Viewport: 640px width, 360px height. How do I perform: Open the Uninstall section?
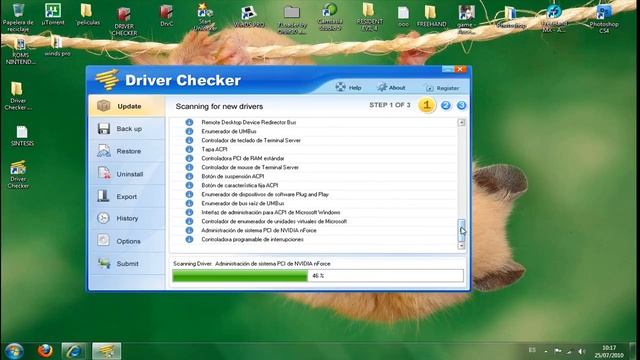[127, 174]
